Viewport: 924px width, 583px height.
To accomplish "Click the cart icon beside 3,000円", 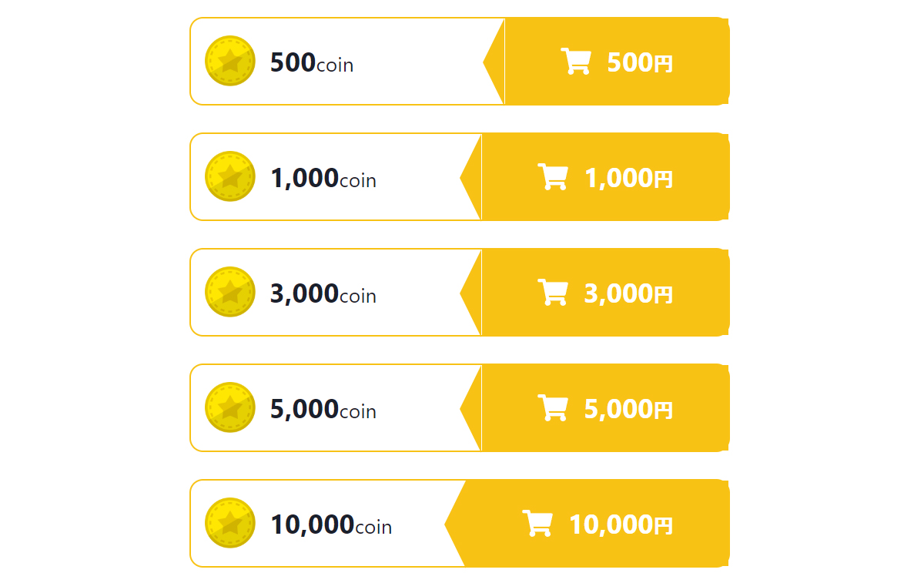I will [552, 293].
